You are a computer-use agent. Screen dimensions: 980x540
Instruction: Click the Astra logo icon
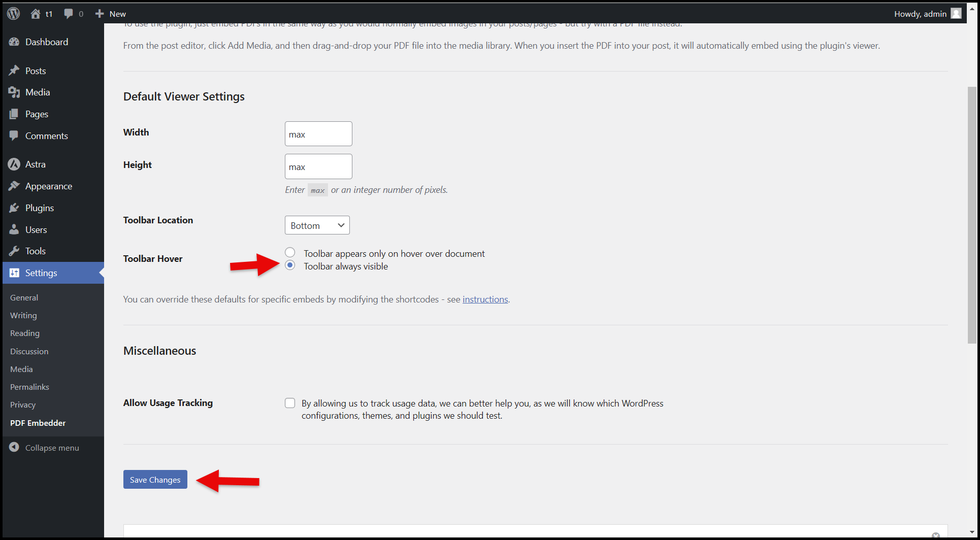(x=14, y=164)
